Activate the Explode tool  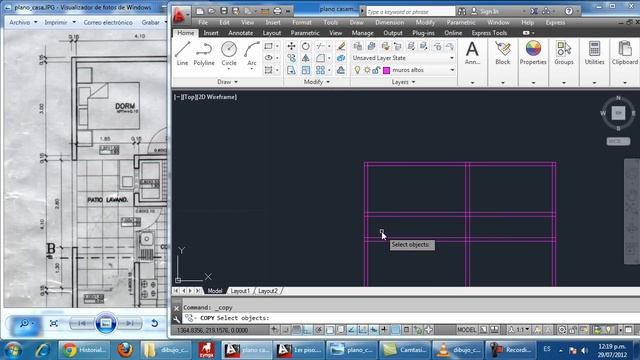(341, 58)
